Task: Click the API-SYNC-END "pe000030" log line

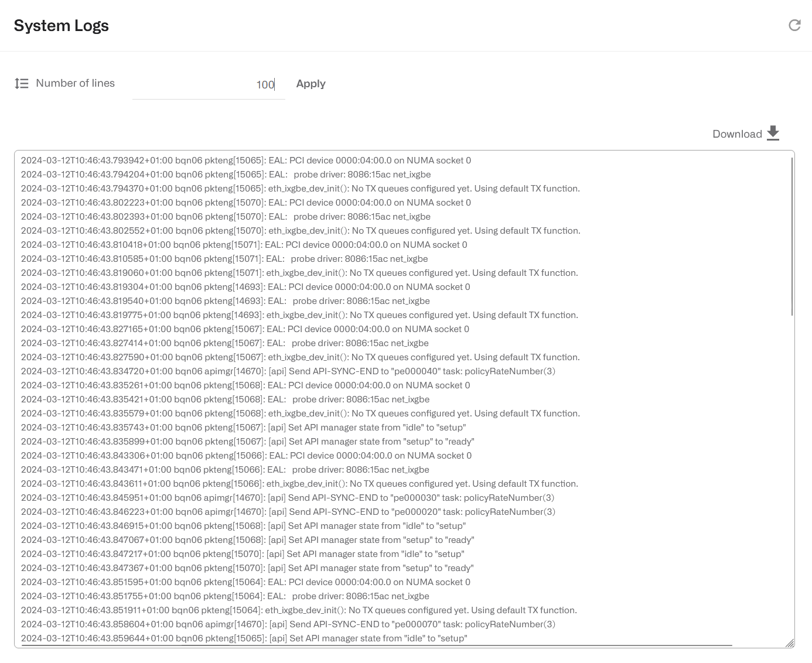Action: (288, 498)
